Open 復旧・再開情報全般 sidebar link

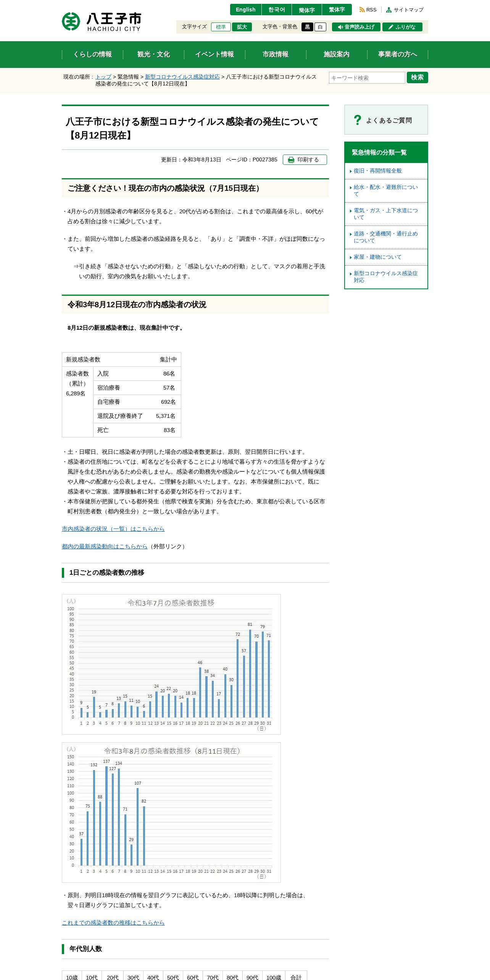pos(377,171)
